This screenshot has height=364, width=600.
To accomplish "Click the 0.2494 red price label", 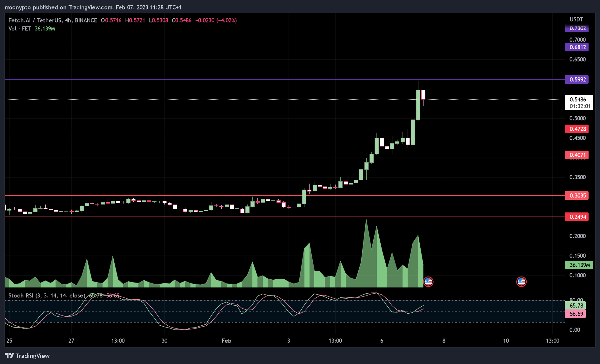I will [x=577, y=217].
